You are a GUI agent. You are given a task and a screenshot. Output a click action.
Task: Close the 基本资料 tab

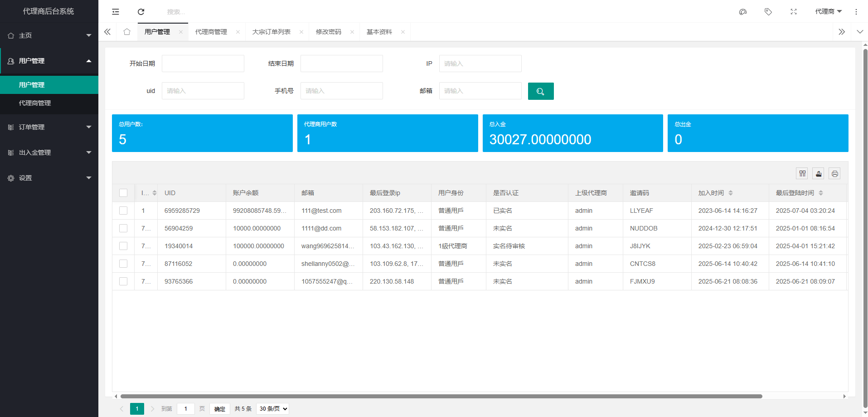click(403, 32)
